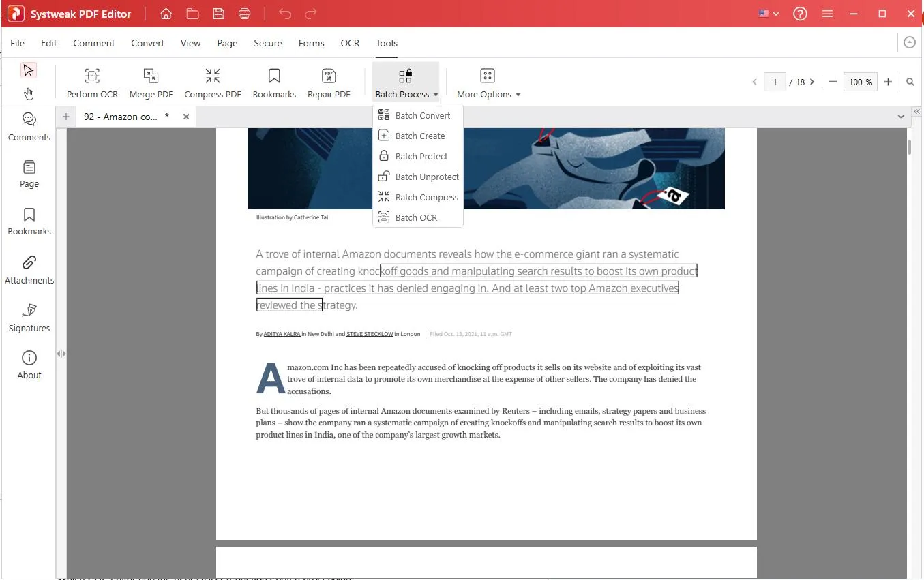Viewport: 924px width, 580px height.
Task: Switch to the OCR menu
Action: point(350,43)
